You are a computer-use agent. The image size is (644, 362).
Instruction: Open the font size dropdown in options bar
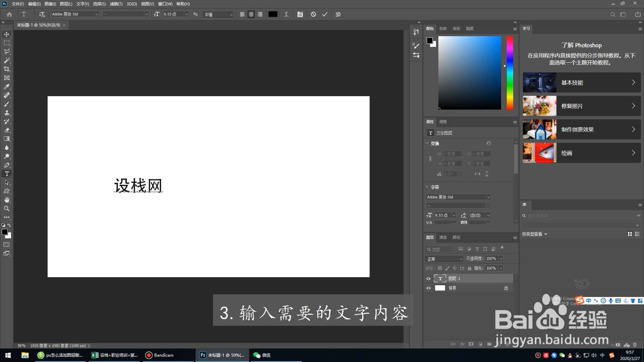(x=186, y=14)
